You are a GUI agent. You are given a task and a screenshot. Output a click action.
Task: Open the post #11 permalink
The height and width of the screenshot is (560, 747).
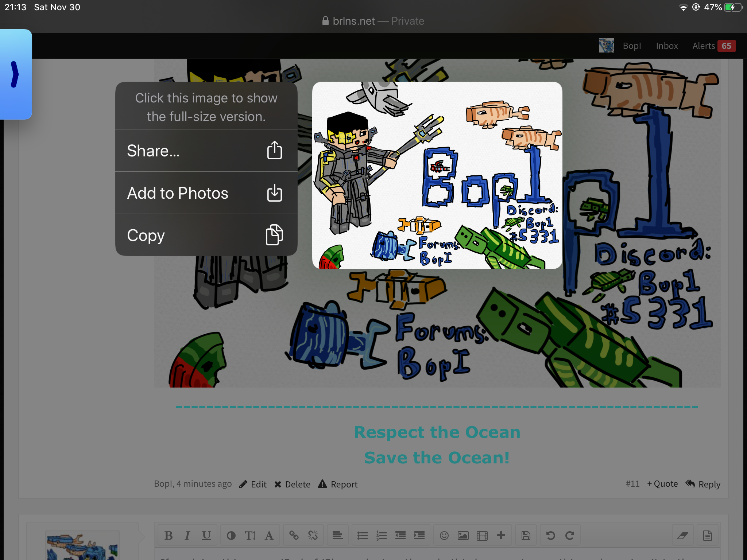[633, 484]
